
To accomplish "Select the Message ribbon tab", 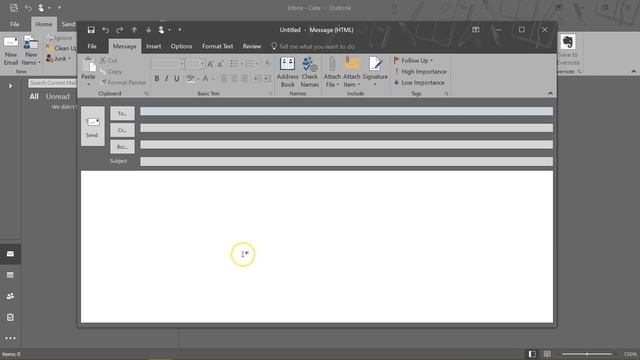I will [x=124, y=46].
